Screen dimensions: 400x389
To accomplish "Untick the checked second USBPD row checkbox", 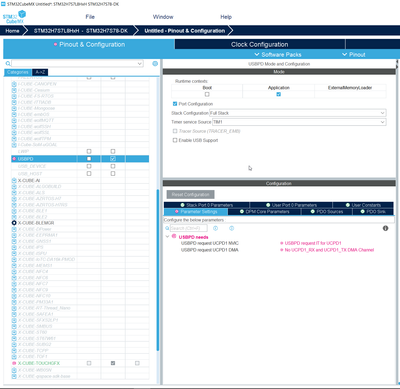I will click(x=113, y=159).
